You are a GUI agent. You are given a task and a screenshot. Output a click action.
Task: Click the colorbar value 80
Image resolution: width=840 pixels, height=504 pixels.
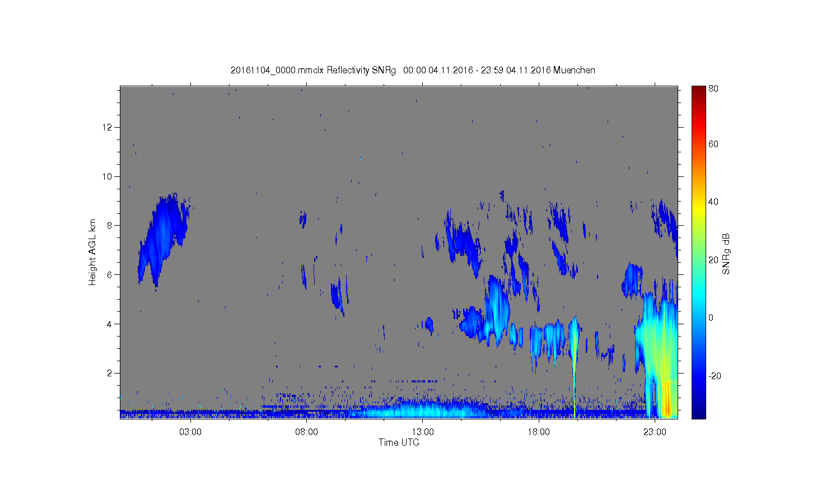click(x=713, y=89)
